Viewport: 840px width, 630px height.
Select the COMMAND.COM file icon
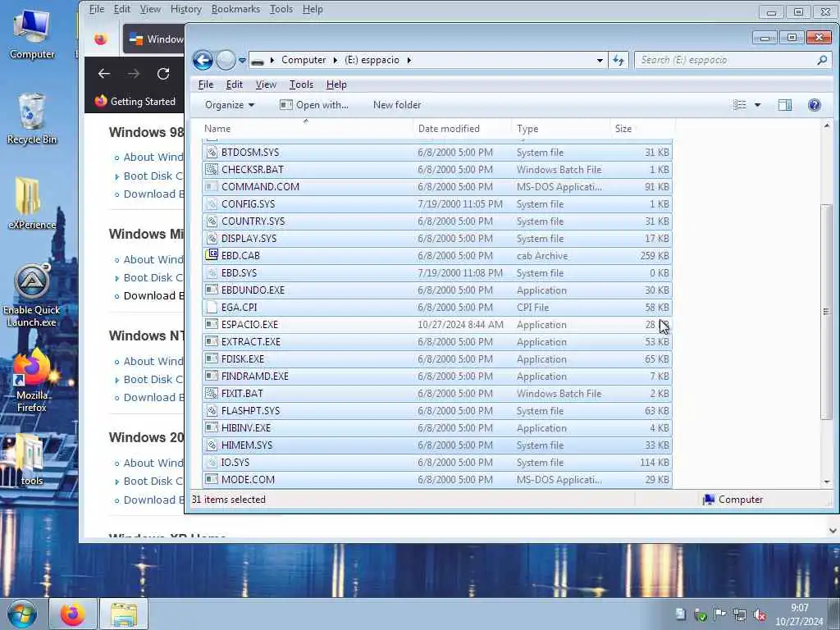pos(212,187)
